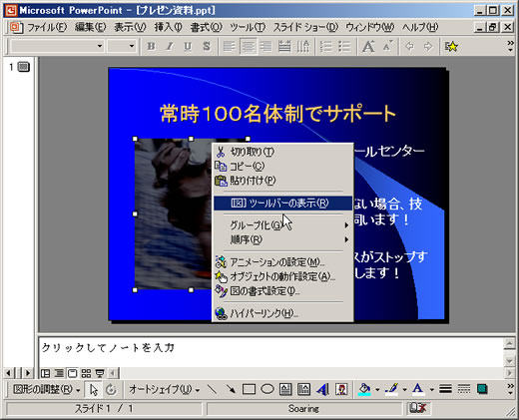Switch to slide view button
Screen dimensions: 519x420
[x=72, y=373]
